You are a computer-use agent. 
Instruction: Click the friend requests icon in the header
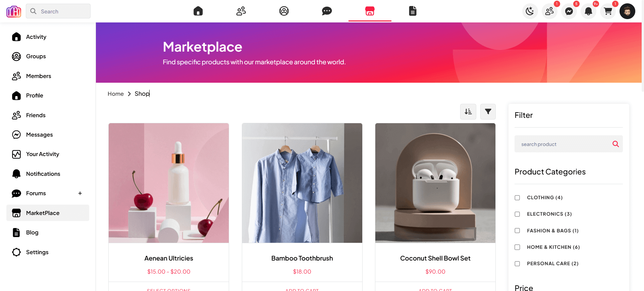click(x=549, y=11)
